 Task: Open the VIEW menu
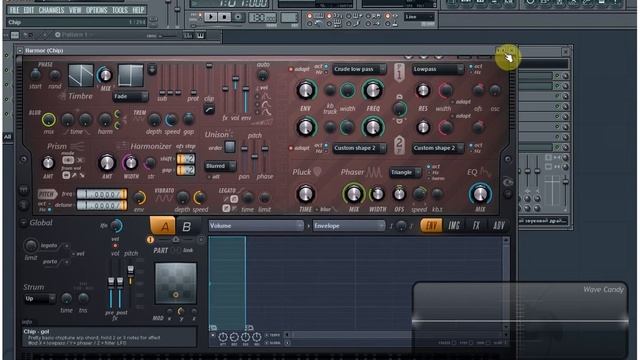(75, 10)
